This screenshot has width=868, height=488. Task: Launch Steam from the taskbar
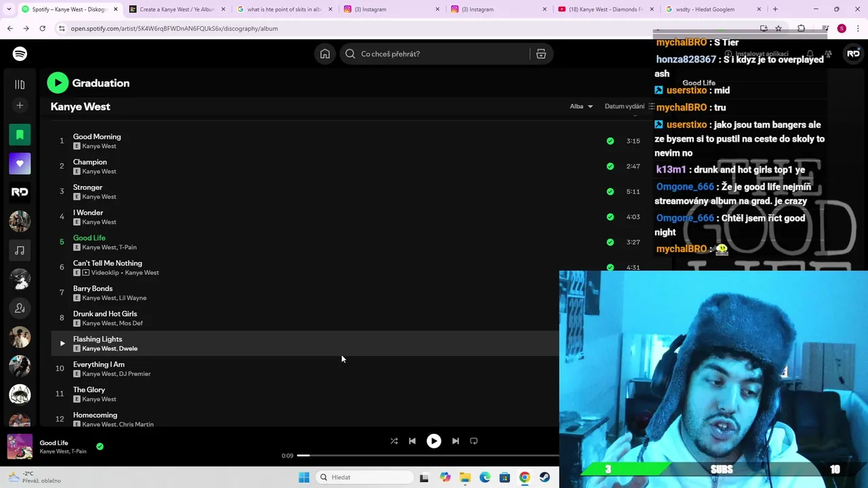tap(545, 477)
